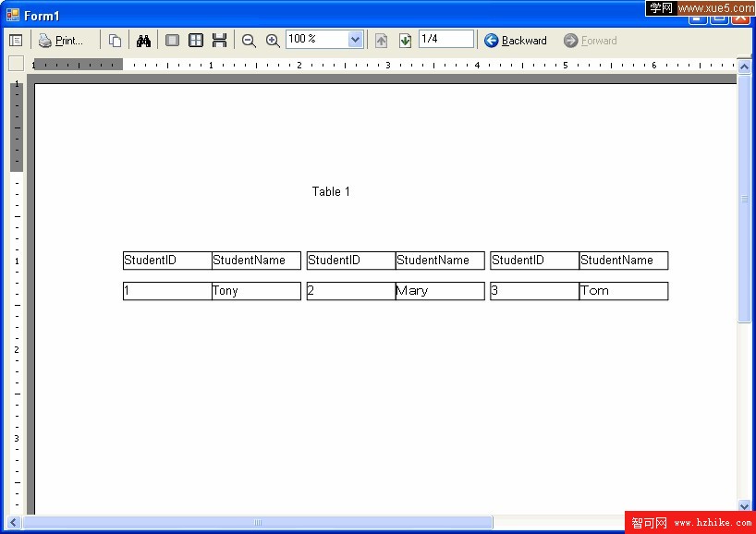Viewport: 756px width, 534px height.
Task: Click the vertical scrollbar up arrow
Action: pos(744,67)
